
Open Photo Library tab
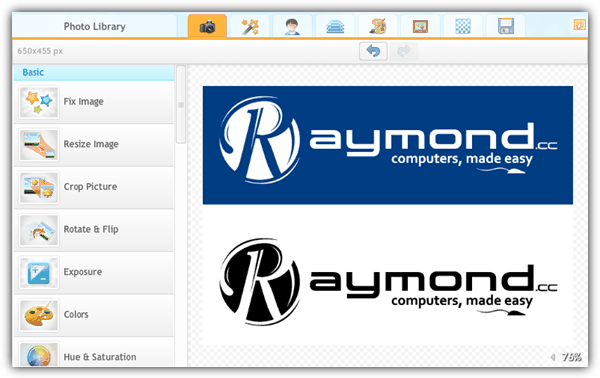click(x=95, y=26)
